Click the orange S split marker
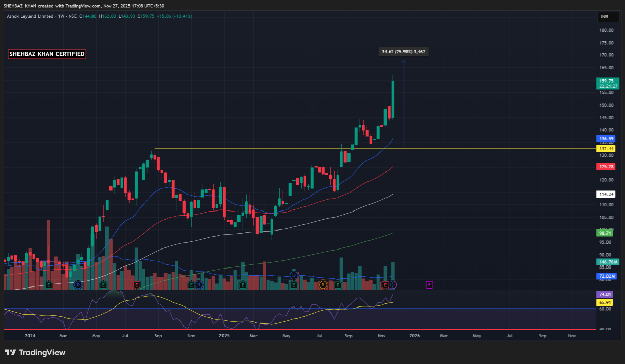 pos(323,284)
